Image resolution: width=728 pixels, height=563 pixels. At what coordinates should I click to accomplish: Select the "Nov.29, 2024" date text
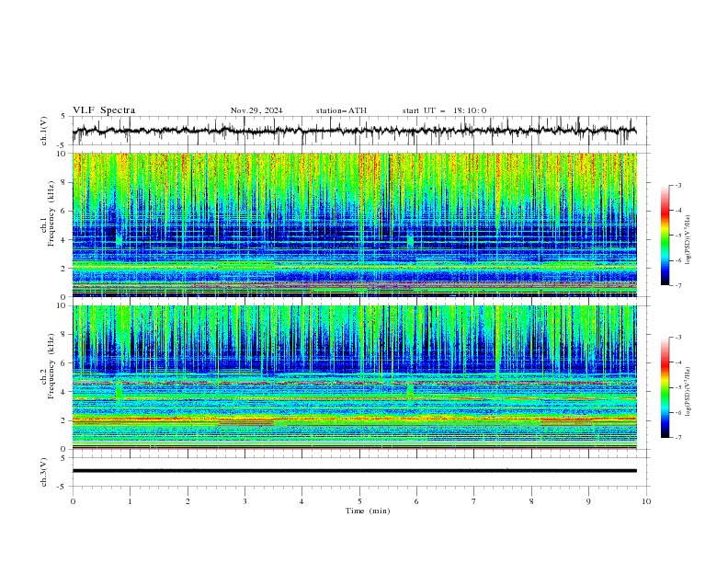tap(256, 110)
